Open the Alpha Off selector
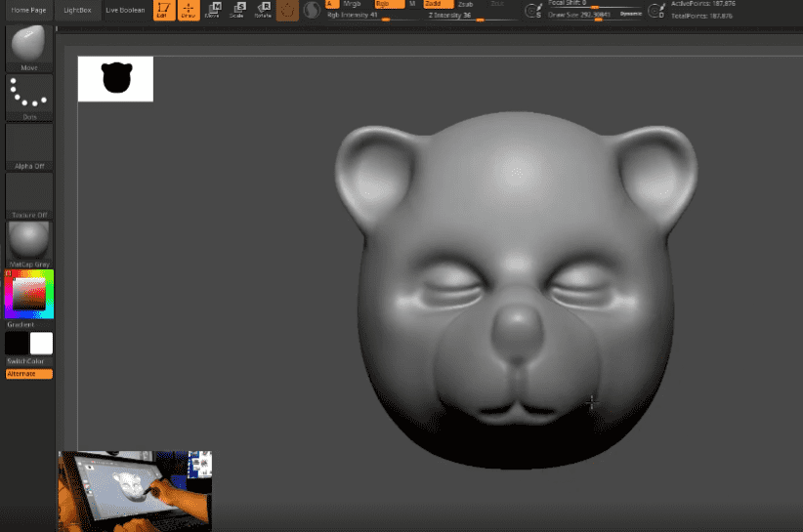803x532 pixels. 29,144
